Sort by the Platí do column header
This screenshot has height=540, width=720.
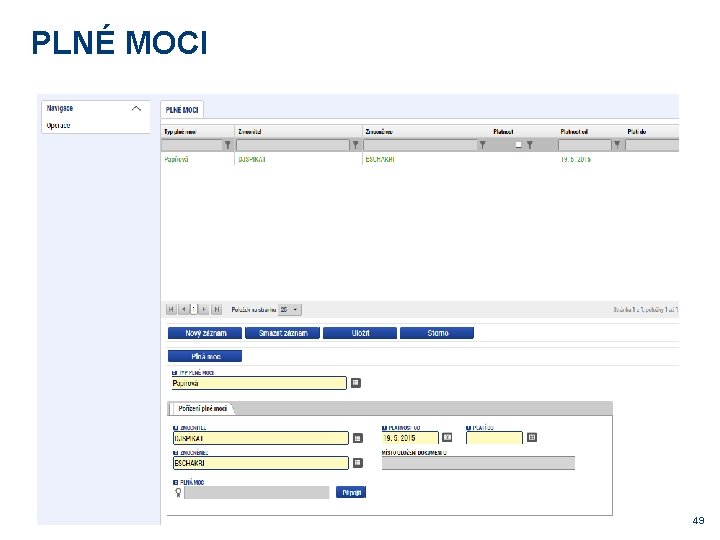(636, 132)
